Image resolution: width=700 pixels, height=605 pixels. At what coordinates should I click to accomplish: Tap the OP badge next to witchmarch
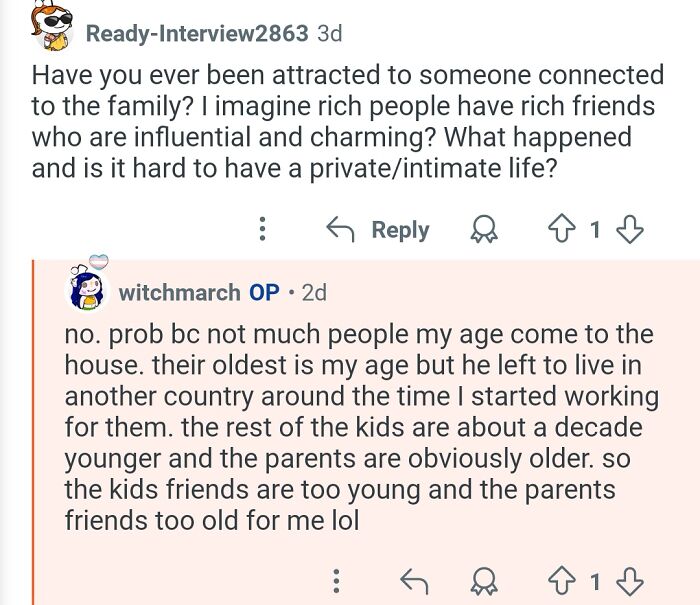click(x=264, y=293)
